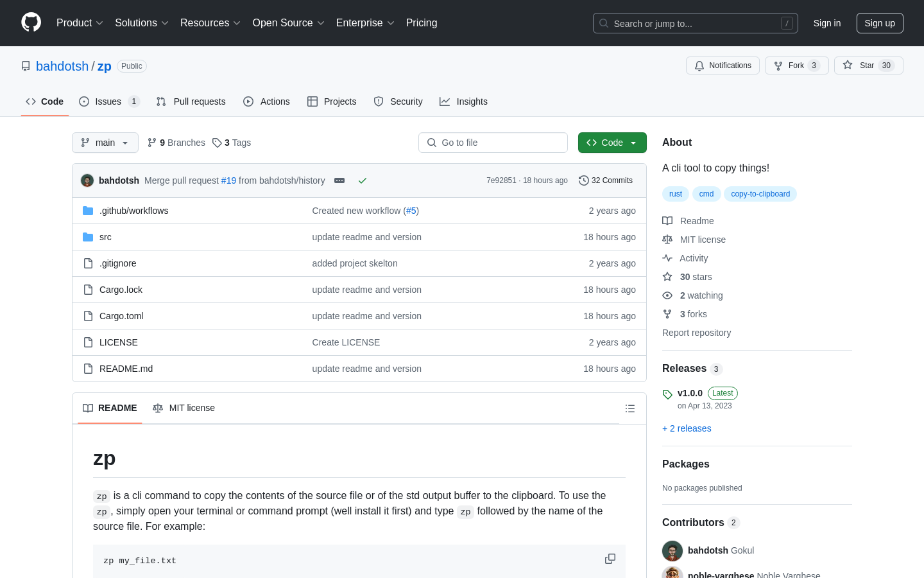Open the main branch selector dropdown
Viewport: 924px width, 578px height.
(x=105, y=143)
